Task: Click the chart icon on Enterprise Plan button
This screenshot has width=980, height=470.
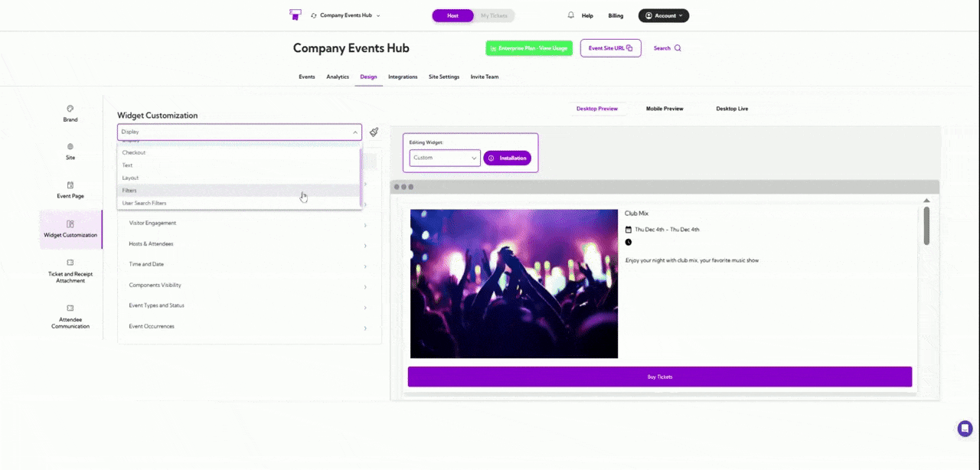Action: tap(493, 48)
